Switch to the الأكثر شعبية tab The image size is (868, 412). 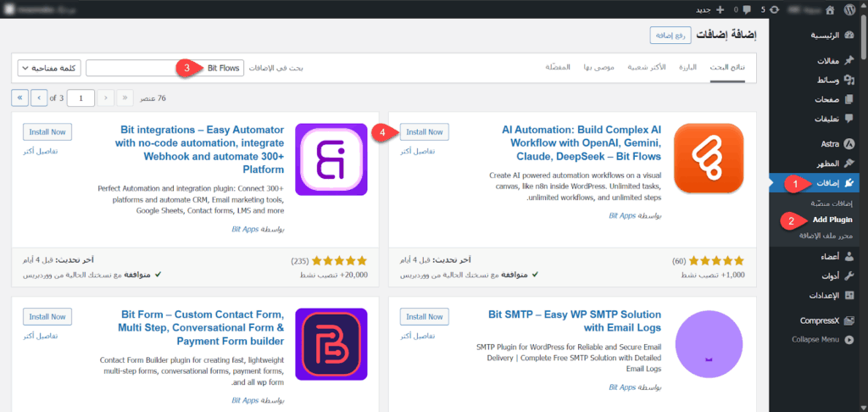coord(646,67)
